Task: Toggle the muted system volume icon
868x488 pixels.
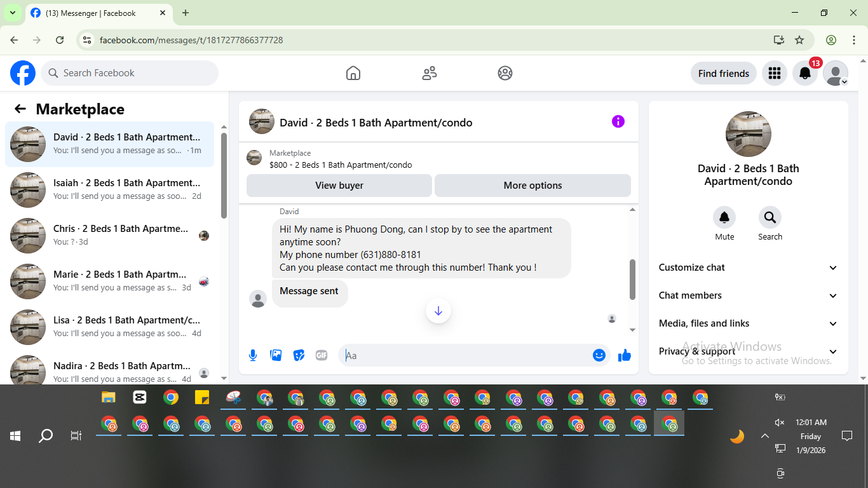Action: [780, 423]
